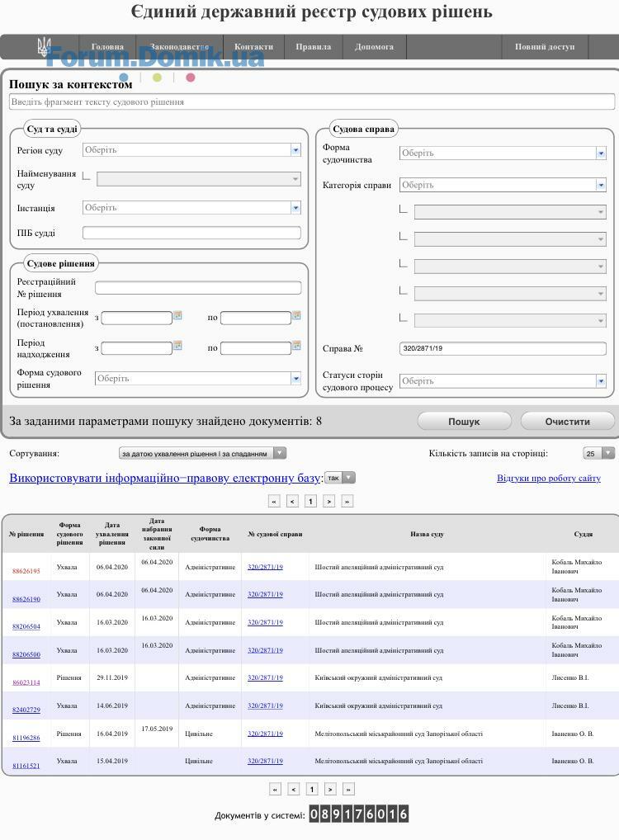Open decision number 88206504
Viewport: 619px width, 840px height.
26,626
